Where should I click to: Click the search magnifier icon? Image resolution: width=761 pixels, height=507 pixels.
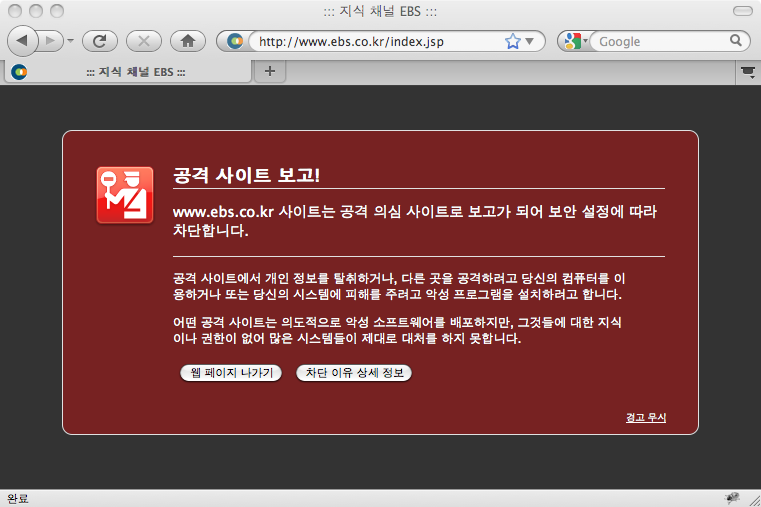pyautogui.click(x=736, y=40)
